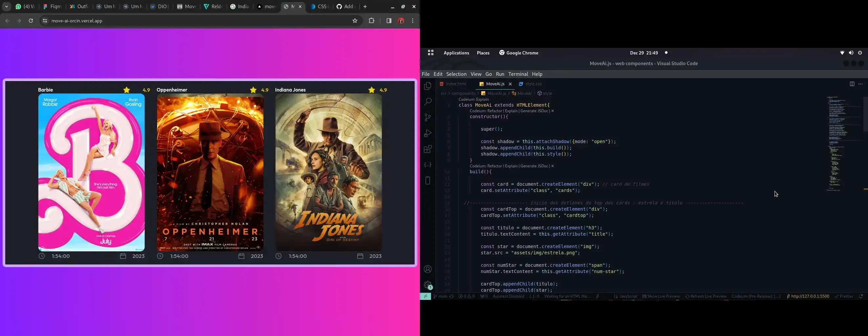Open the Help menu in VS Code
Viewport: 868px width, 336px height.
click(537, 74)
